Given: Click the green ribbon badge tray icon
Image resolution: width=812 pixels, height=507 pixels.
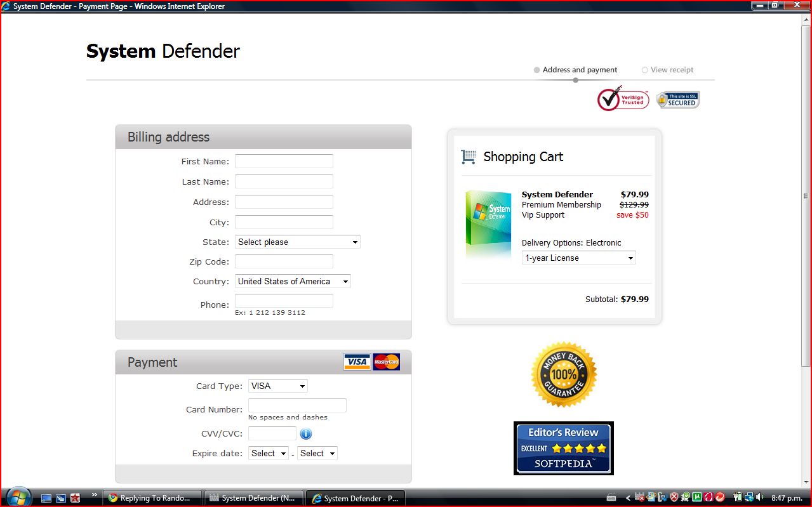Looking at the screenshot, I should [x=686, y=498].
